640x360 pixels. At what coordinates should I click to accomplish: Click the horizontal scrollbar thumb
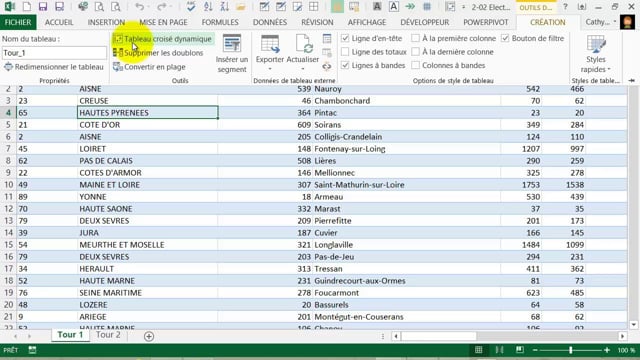pyautogui.click(x=439, y=336)
